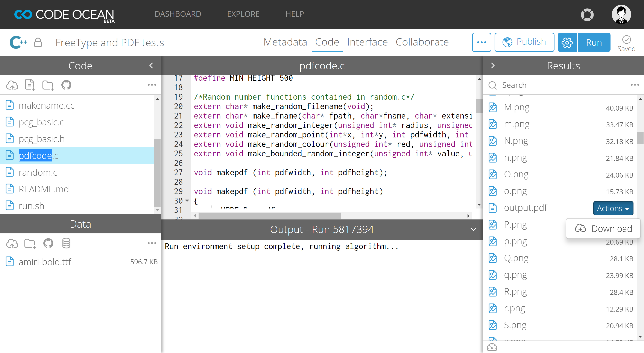Click the lock privacy icon beside title
Screen dimensions: 644x353
click(38, 43)
